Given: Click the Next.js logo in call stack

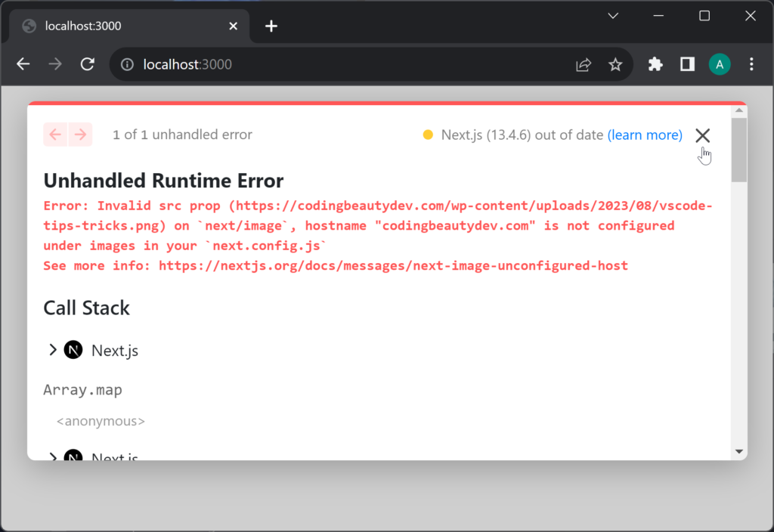Looking at the screenshot, I should (x=73, y=350).
